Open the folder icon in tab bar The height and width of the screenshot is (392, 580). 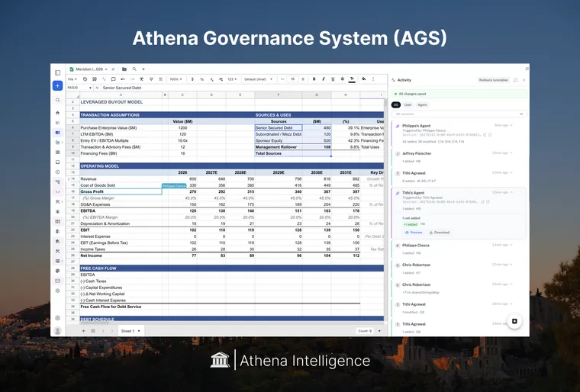tap(124, 69)
